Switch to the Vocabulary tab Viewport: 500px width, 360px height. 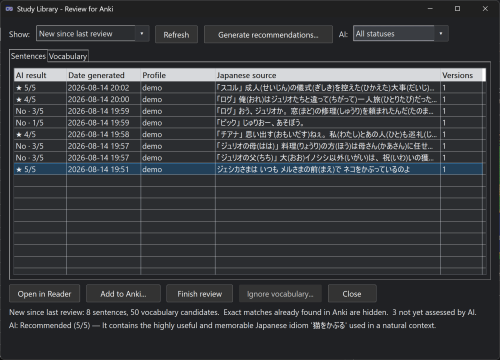click(x=68, y=56)
